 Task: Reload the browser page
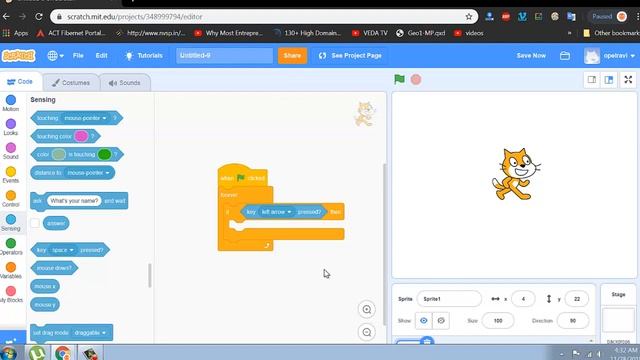39,17
